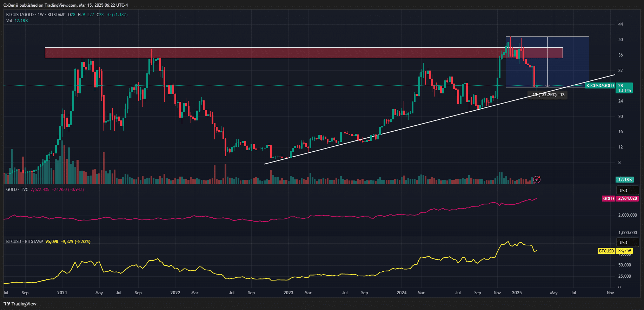Select the Vol 12.18K indicator legend

17,21
